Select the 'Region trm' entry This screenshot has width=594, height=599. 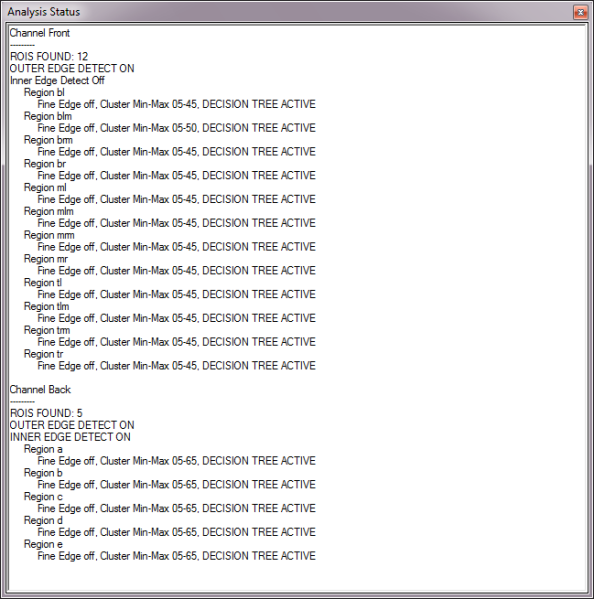coord(47,330)
